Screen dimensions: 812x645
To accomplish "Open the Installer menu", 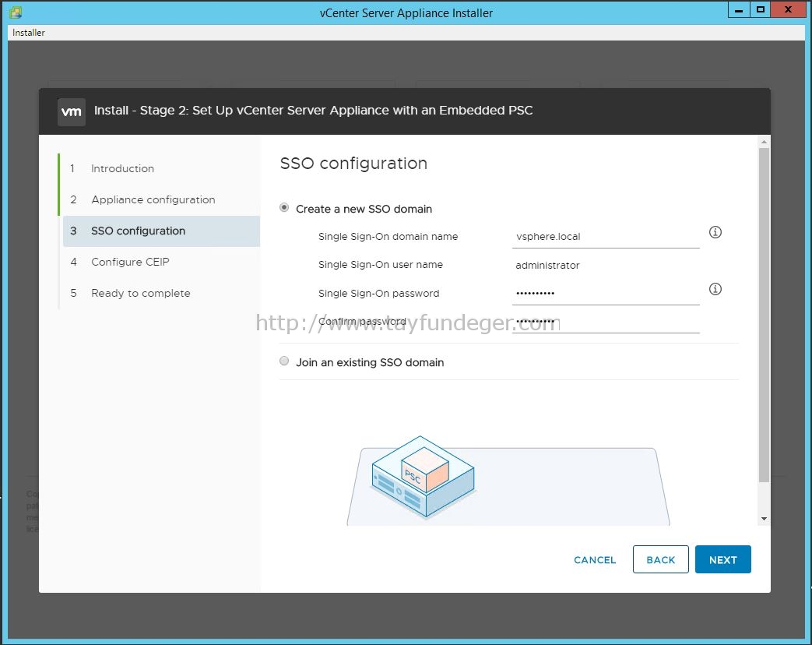I will click(x=29, y=33).
